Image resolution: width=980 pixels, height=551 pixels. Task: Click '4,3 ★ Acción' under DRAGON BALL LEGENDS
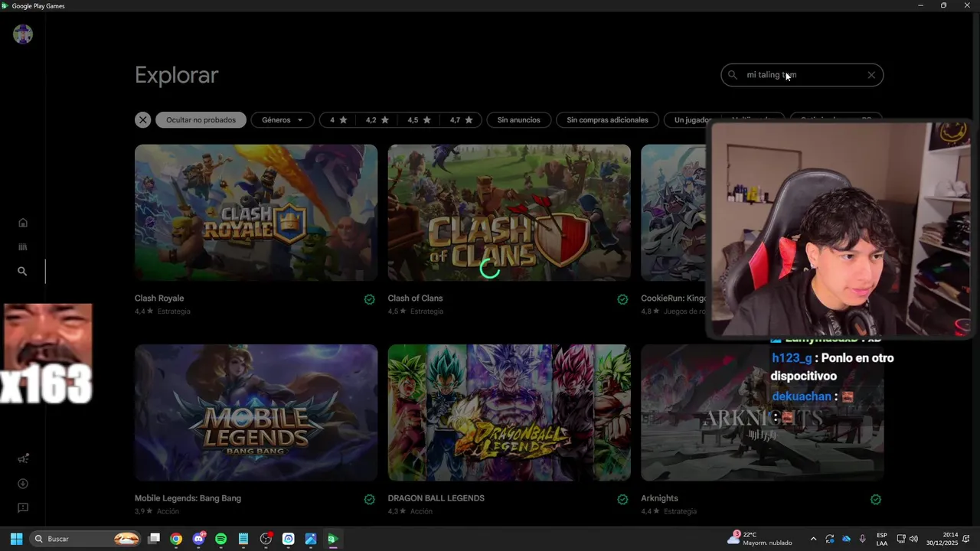click(410, 511)
